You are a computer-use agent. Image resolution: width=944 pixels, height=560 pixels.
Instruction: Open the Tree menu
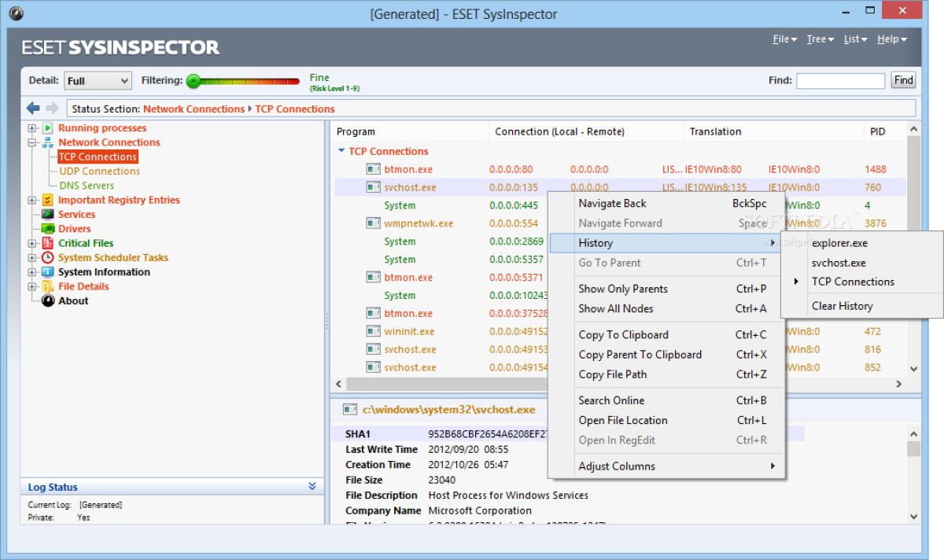point(820,38)
